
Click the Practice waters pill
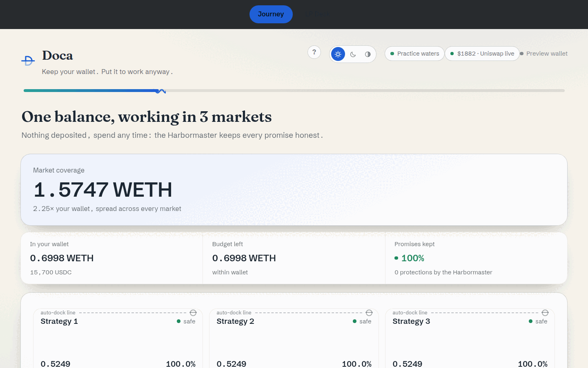[414, 54]
